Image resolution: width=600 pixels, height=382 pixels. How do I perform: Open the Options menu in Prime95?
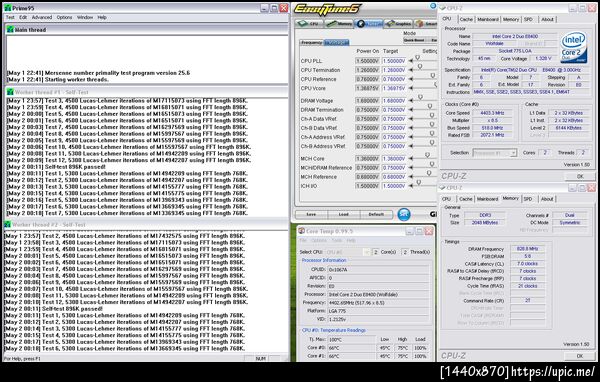(64, 17)
